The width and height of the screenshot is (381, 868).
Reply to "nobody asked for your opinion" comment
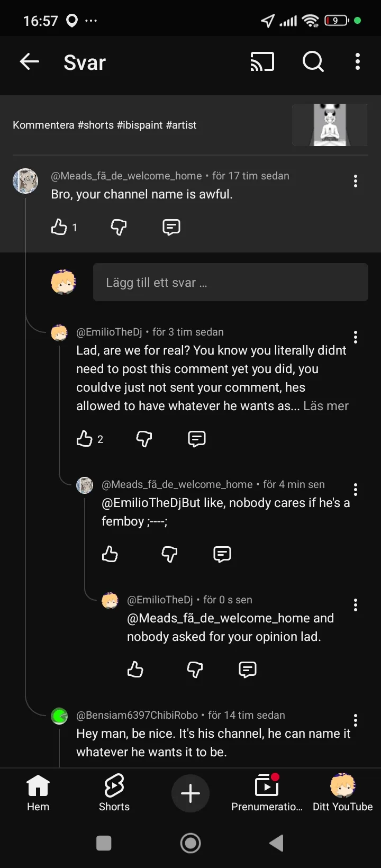point(247,670)
